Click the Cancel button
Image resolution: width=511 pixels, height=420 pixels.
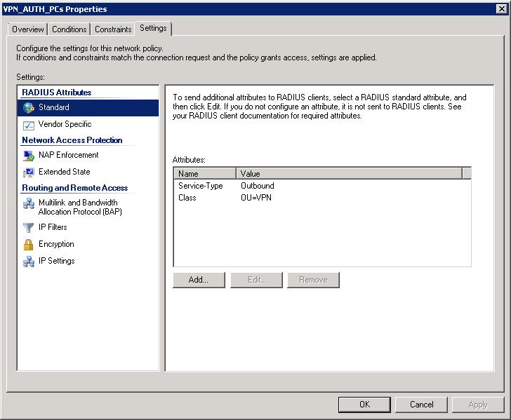click(421, 405)
